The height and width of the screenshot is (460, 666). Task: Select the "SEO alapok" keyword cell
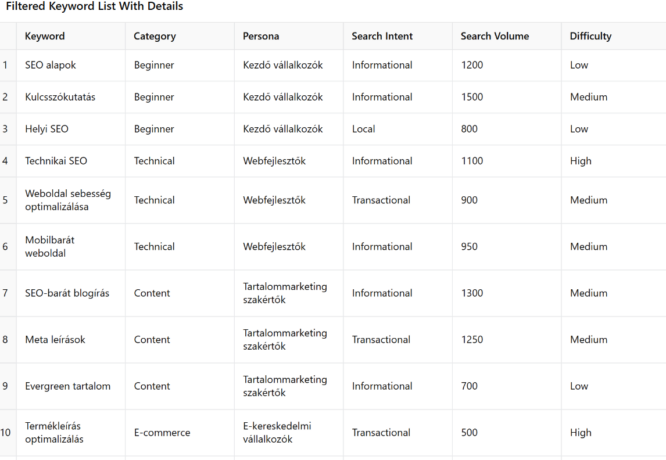50,65
